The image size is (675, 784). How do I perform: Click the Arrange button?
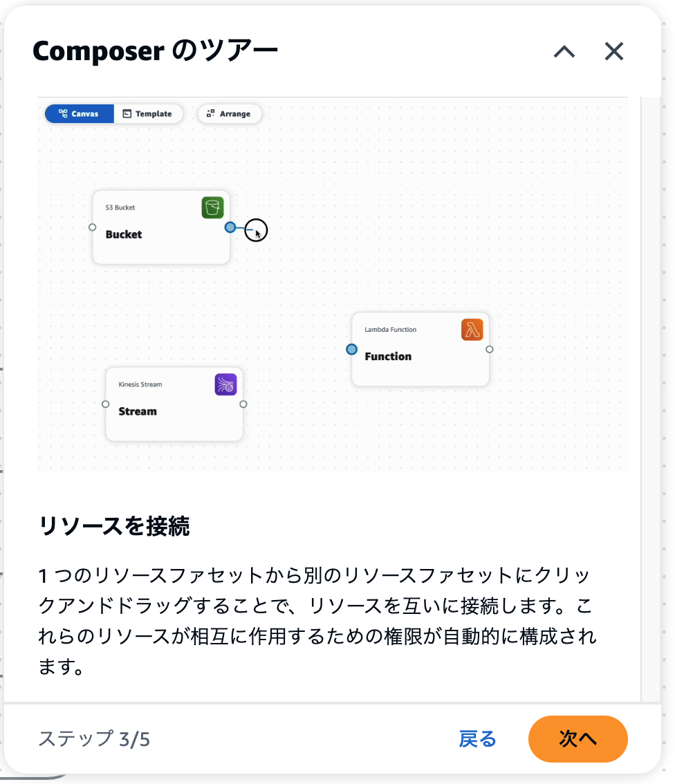pyautogui.click(x=230, y=114)
